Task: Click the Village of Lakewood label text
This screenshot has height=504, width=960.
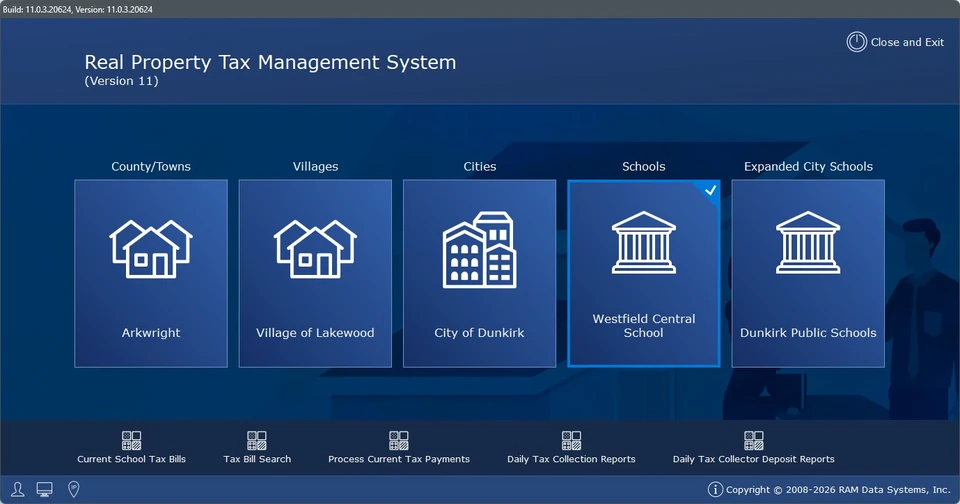Action: (x=315, y=333)
